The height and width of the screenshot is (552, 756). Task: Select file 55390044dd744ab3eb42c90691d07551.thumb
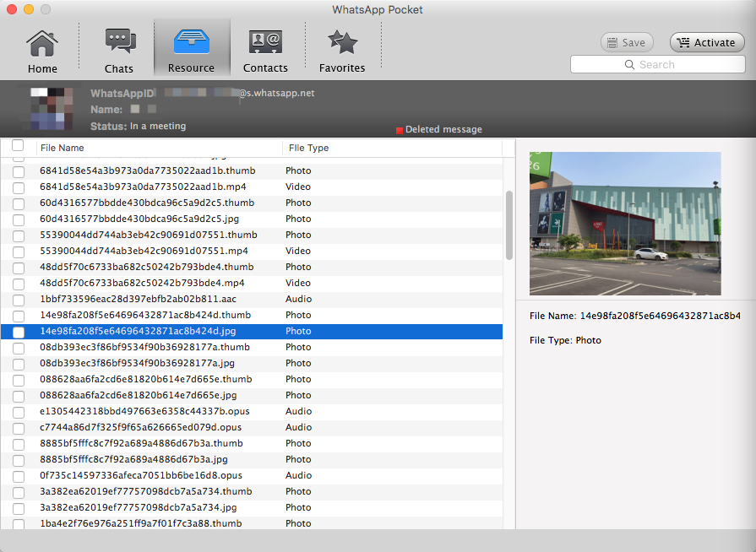point(149,235)
